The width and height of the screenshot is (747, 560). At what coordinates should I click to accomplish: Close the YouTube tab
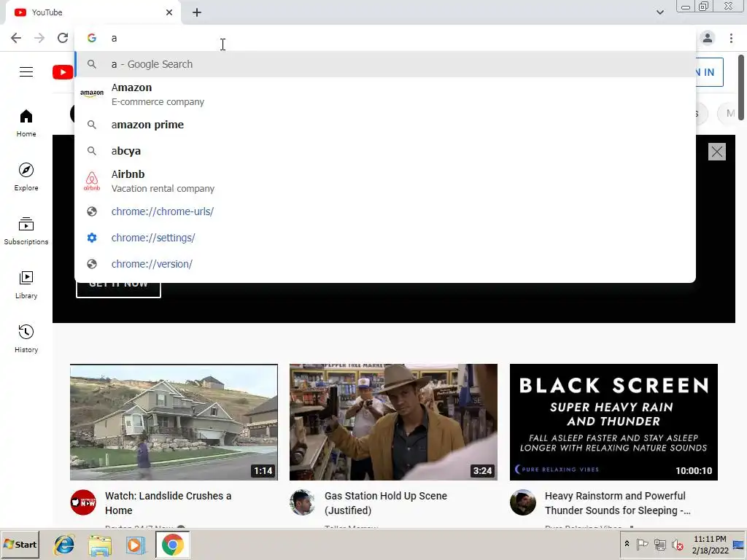169,12
